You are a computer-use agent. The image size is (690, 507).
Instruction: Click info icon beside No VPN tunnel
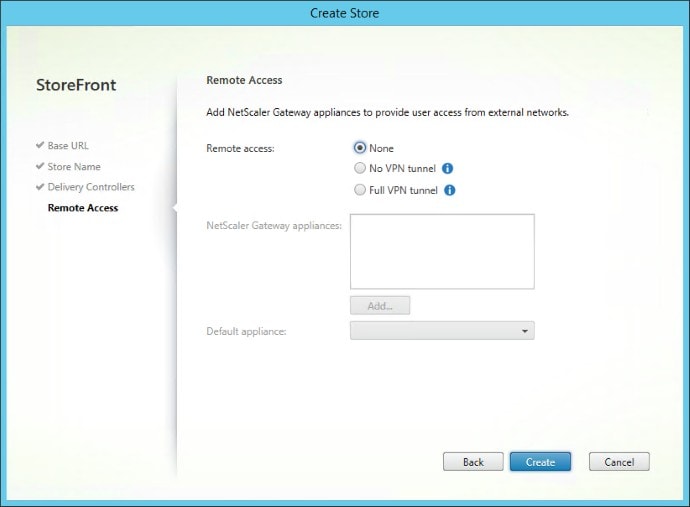coord(448,169)
